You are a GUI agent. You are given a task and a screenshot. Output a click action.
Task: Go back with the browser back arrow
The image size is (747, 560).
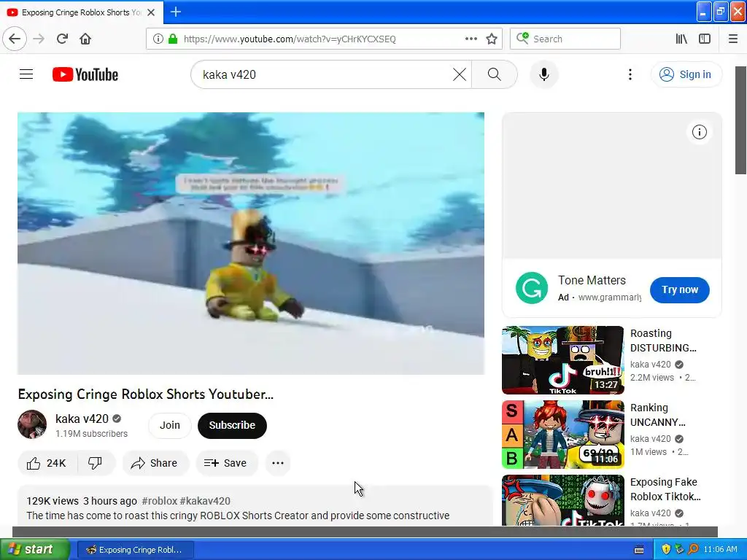coord(15,39)
